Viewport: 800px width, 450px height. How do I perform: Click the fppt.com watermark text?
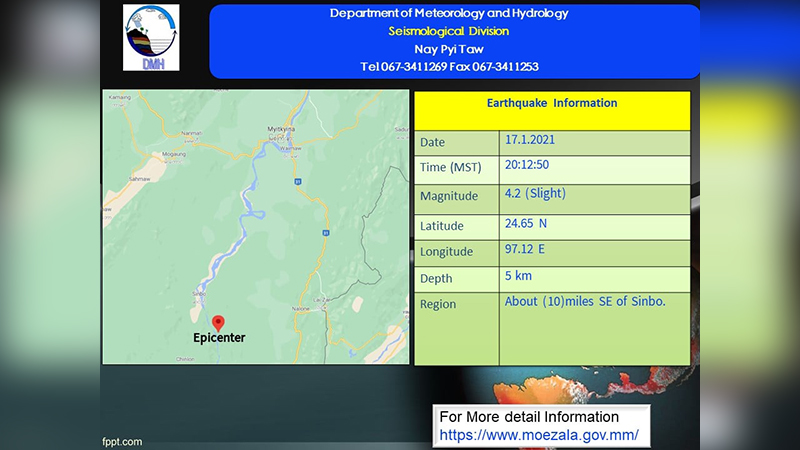click(122, 442)
